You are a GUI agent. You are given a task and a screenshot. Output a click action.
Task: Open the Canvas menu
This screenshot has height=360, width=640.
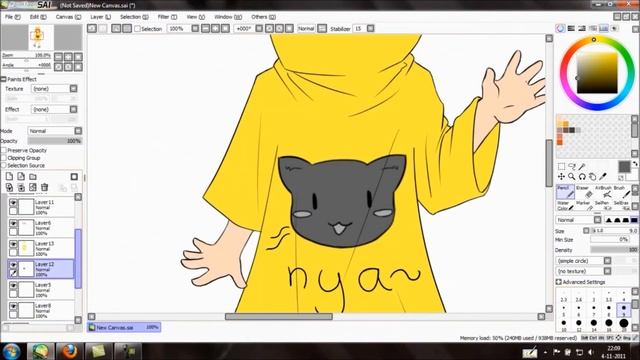click(x=68, y=17)
